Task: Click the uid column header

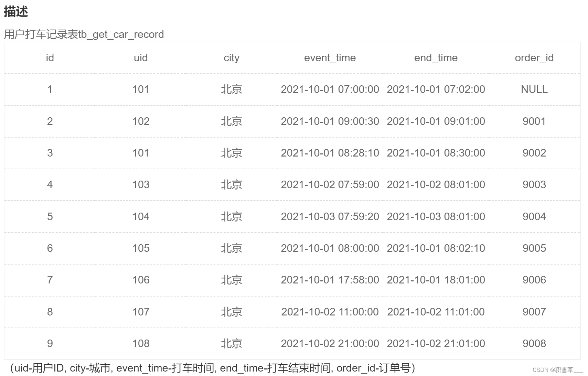Action: click(x=141, y=58)
